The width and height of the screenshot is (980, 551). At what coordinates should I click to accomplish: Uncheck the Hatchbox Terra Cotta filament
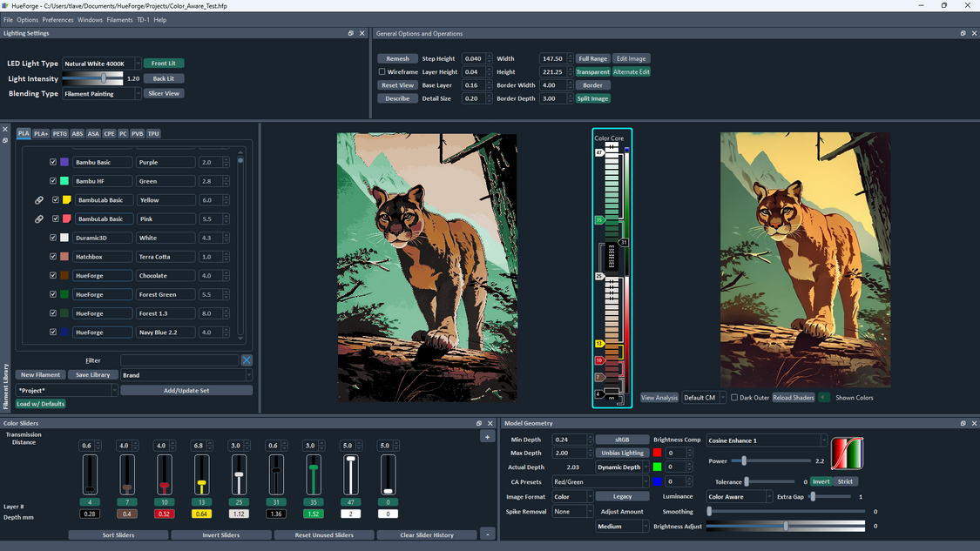[53, 256]
